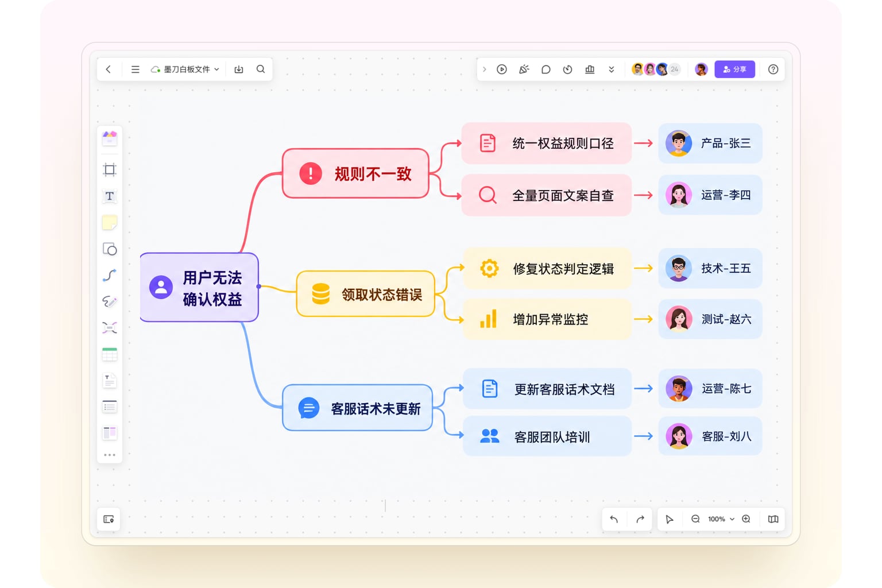Start presentation with the play icon
Screen dimensions: 882x588
pyautogui.click(x=502, y=69)
